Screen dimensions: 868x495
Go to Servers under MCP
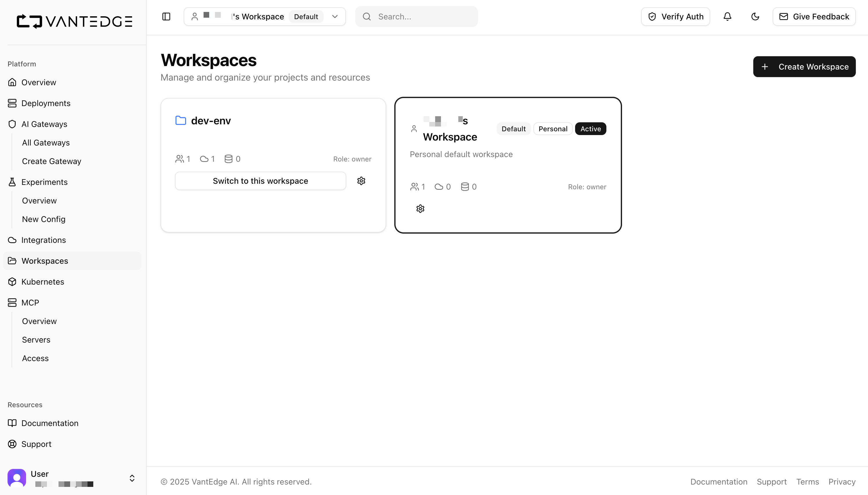[36, 339]
